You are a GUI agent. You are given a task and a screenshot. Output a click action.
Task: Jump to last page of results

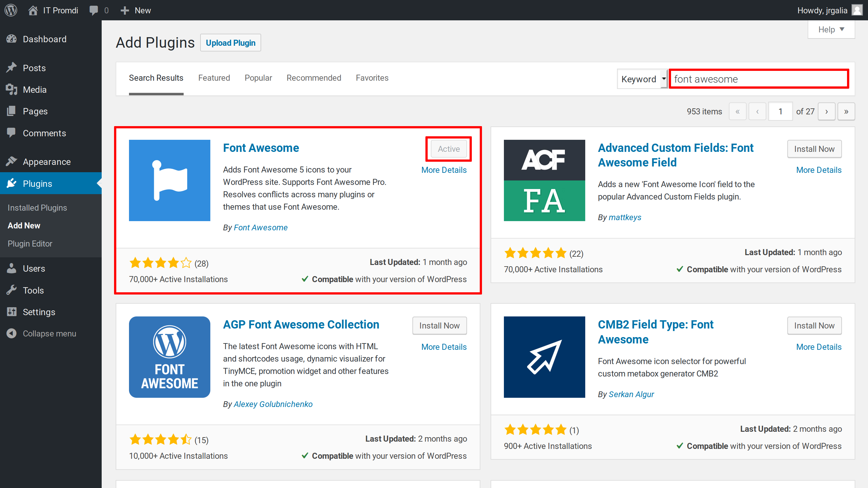coord(846,112)
